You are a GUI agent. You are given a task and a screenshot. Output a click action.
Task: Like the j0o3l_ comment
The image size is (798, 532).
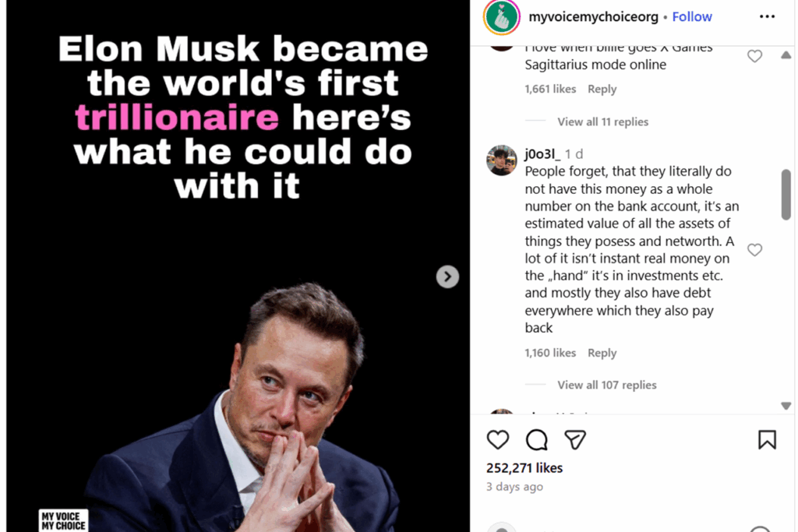point(754,250)
